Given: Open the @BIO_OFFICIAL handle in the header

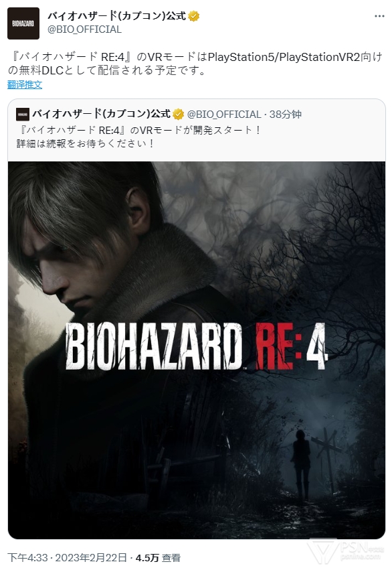Looking at the screenshot, I should [84, 29].
